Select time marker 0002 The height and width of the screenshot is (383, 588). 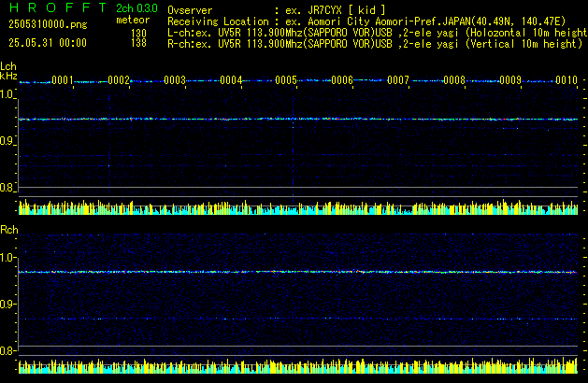point(119,80)
